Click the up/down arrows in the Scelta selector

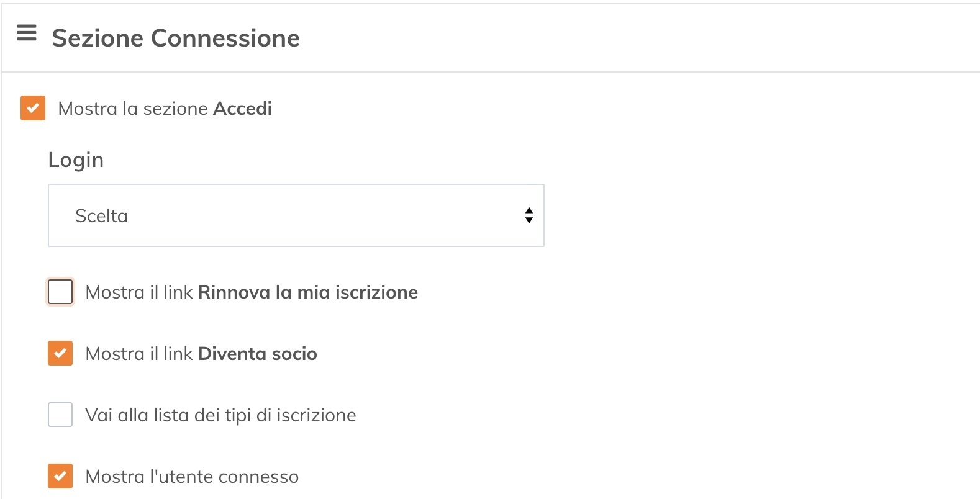click(529, 215)
